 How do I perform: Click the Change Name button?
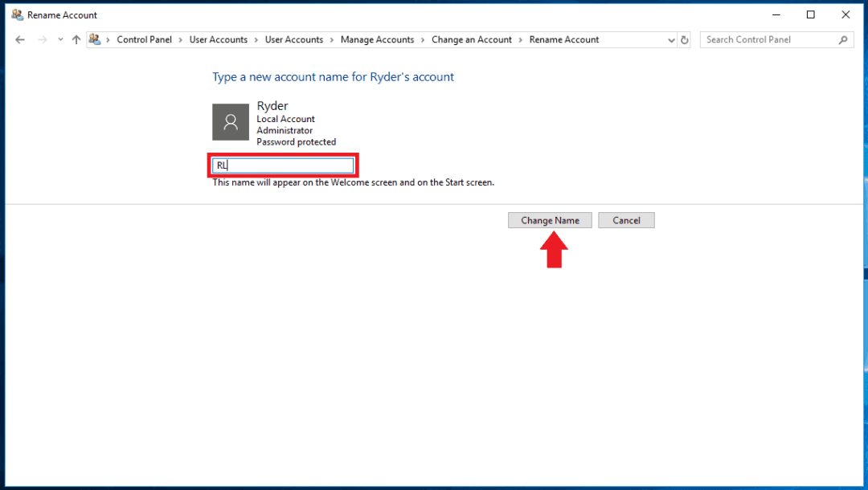point(550,220)
